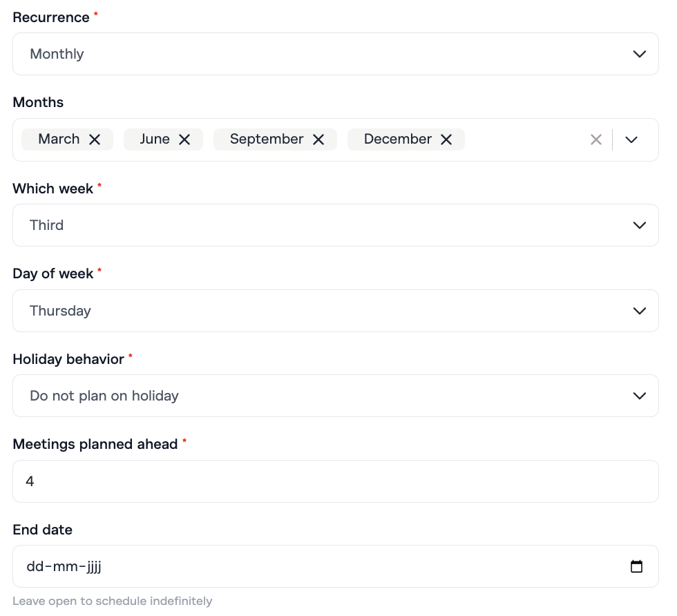Open the Recurrence dropdown set to Monthly
Screen dimensions: 677x616
(335, 54)
